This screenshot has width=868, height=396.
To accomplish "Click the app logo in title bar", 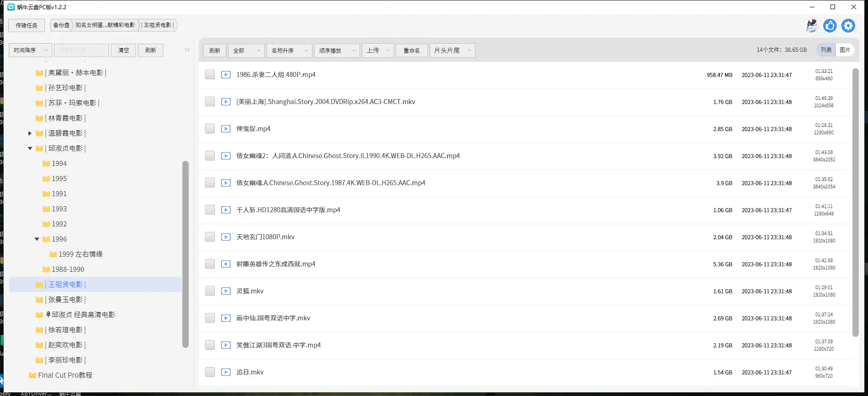I will click(x=11, y=7).
